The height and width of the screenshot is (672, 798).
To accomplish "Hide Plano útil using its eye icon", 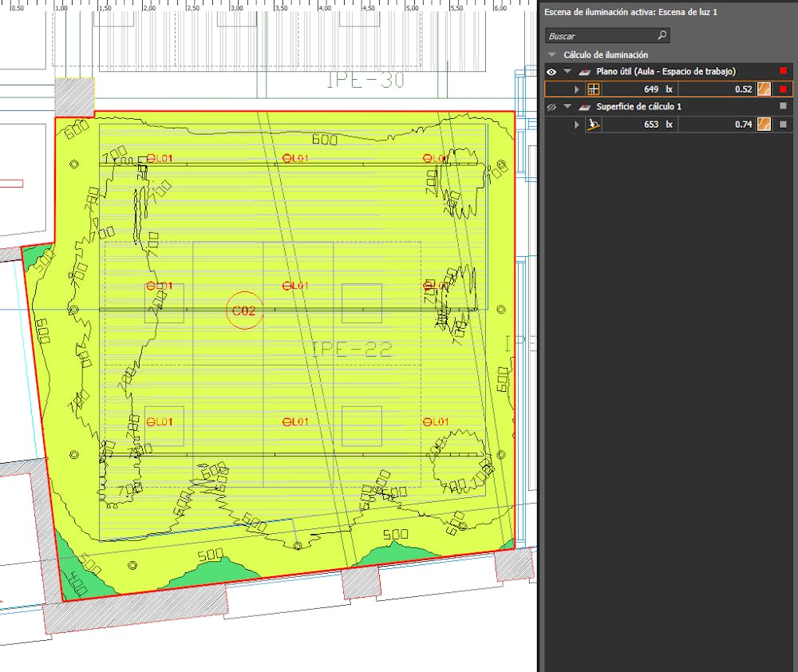I will (x=551, y=72).
